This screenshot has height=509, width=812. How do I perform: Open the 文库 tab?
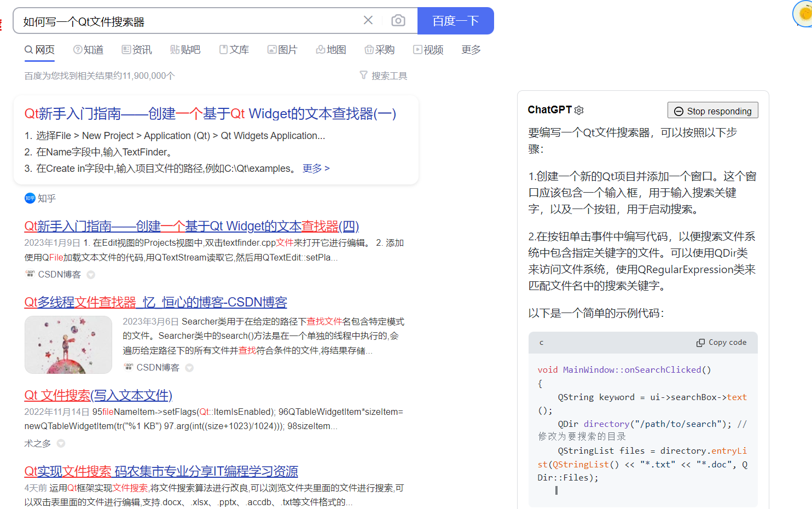(x=234, y=50)
